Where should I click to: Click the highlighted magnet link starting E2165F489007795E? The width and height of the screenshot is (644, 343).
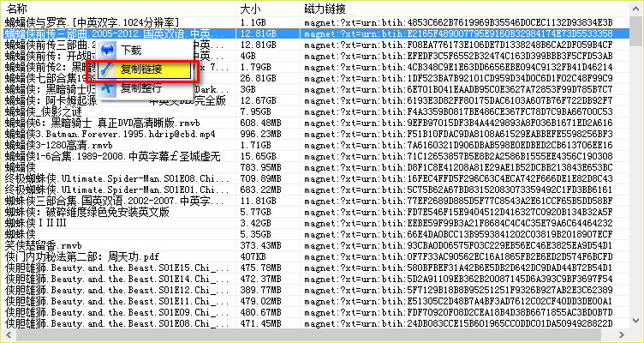coord(459,33)
